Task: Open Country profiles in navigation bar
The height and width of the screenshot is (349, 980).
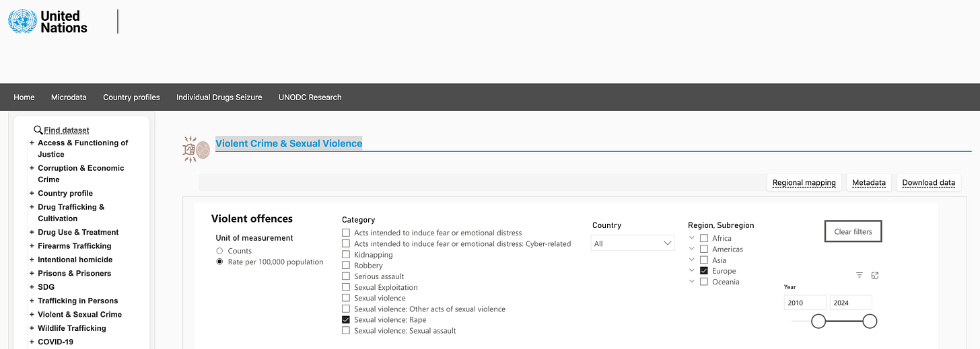Action: (131, 98)
